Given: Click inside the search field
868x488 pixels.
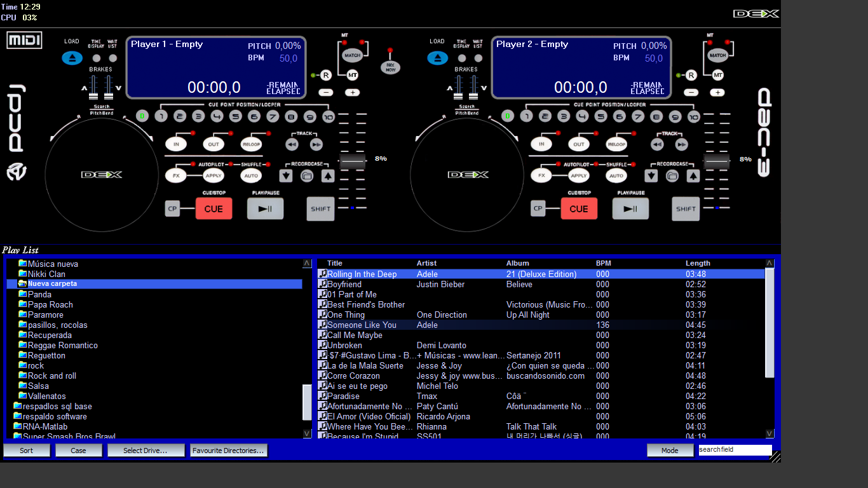Looking at the screenshot, I should (x=735, y=449).
